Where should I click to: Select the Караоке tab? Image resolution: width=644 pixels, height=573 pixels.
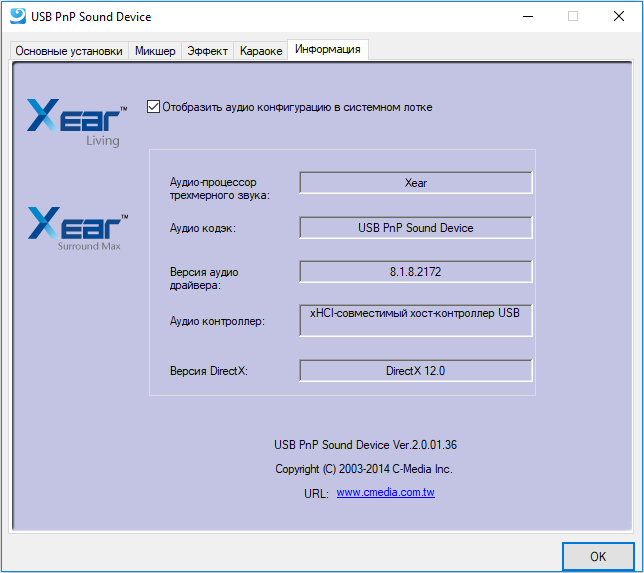[261, 51]
